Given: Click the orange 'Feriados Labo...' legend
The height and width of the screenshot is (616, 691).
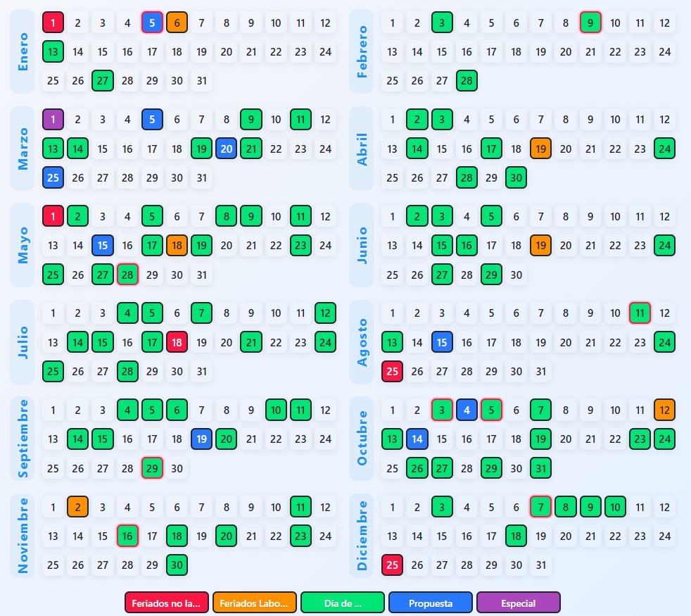Looking at the screenshot, I should [255, 603].
